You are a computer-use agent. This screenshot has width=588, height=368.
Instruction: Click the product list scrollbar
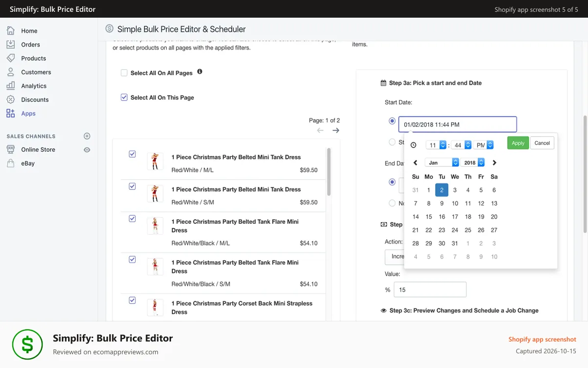[329, 172]
